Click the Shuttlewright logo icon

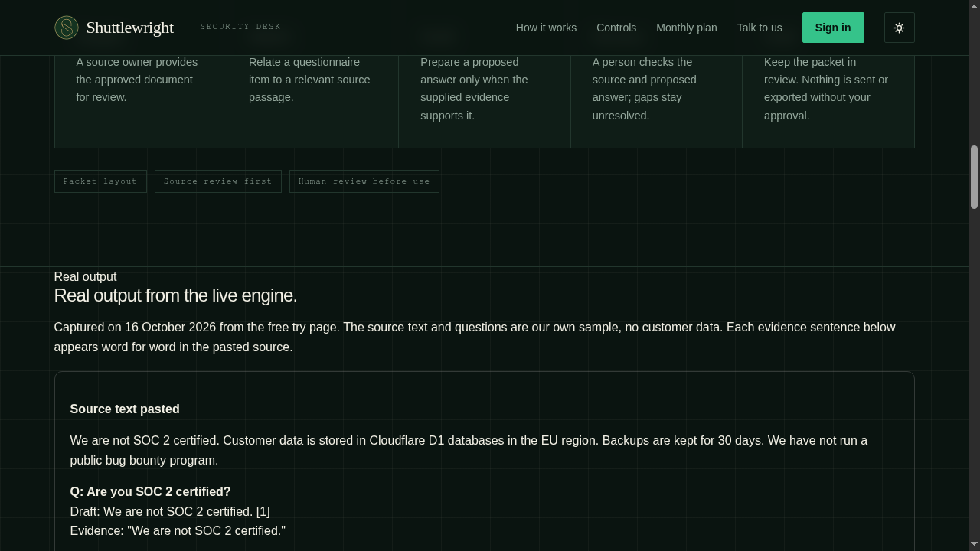tap(67, 28)
